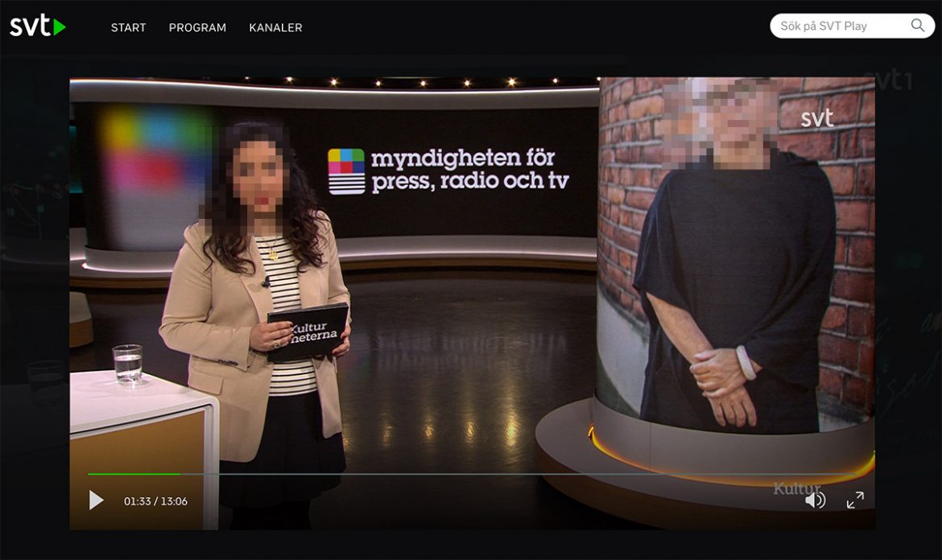Click the glass of water on the desk

[x=127, y=363]
